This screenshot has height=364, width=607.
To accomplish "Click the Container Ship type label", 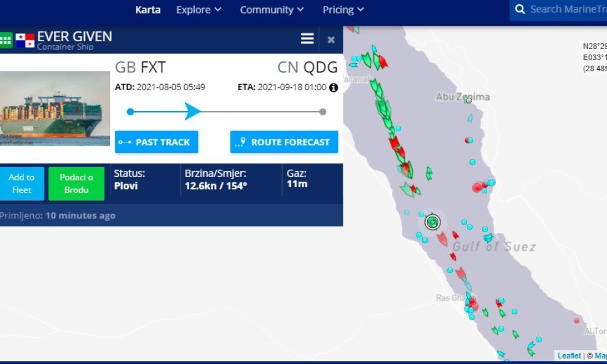I will pyautogui.click(x=65, y=47).
